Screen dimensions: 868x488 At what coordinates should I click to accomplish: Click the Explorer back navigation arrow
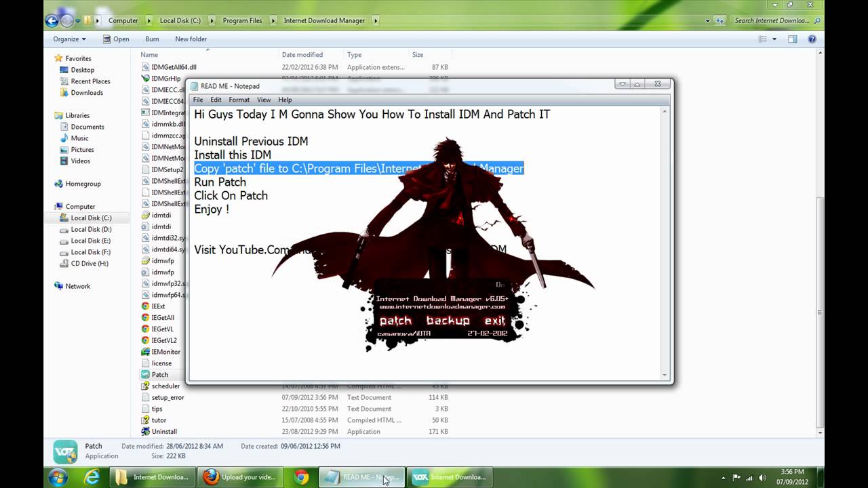tap(52, 20)
